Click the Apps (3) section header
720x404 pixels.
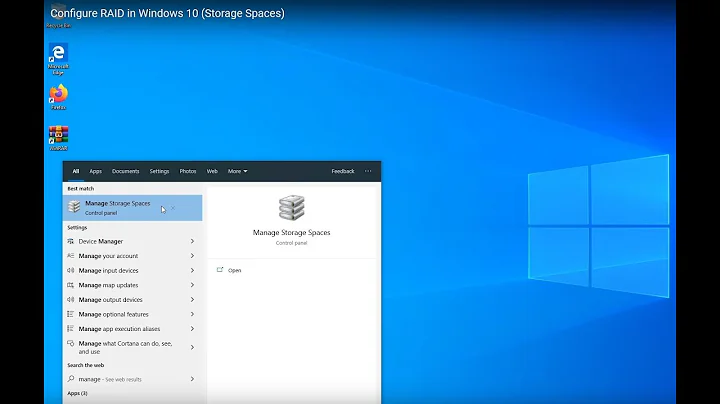[x=77, y=393]
